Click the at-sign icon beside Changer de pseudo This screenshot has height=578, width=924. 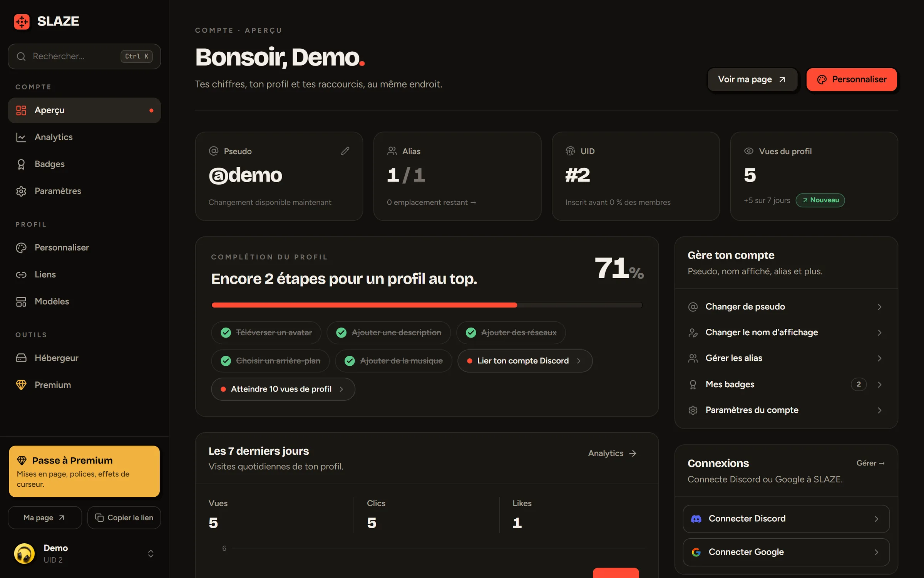click(693, 307)
